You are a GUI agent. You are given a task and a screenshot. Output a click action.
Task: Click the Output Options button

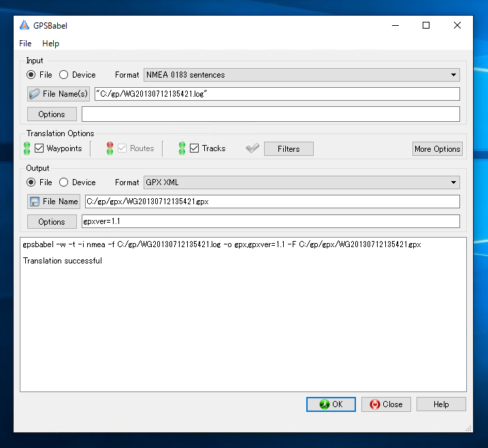click(52, 222)
